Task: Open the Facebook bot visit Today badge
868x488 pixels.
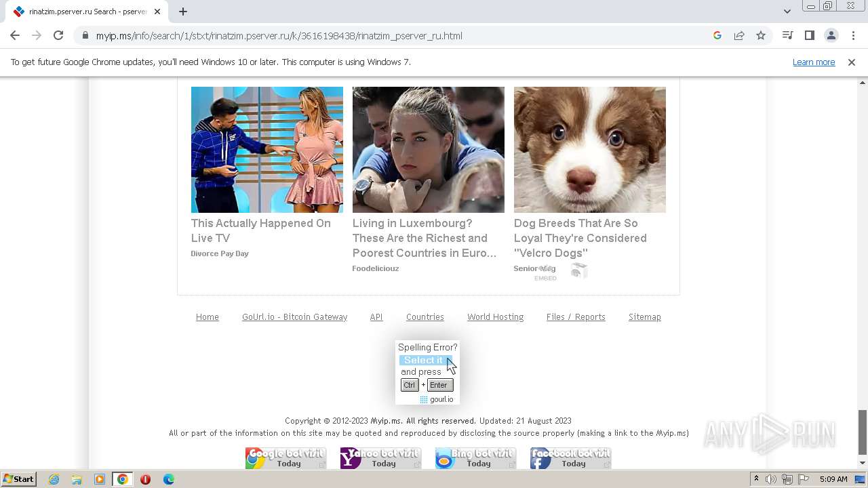Action: coord(571,458)
